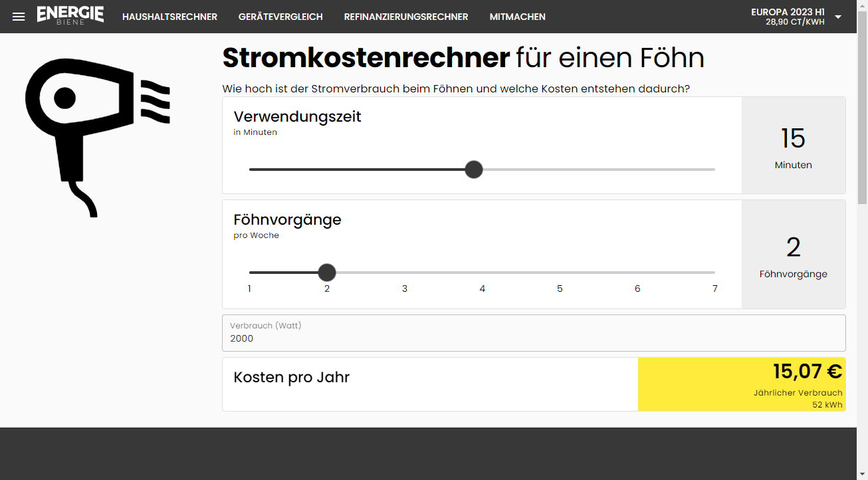Click the vertical page scrollbar thumb
868x480 pixels.
[862, 120]
